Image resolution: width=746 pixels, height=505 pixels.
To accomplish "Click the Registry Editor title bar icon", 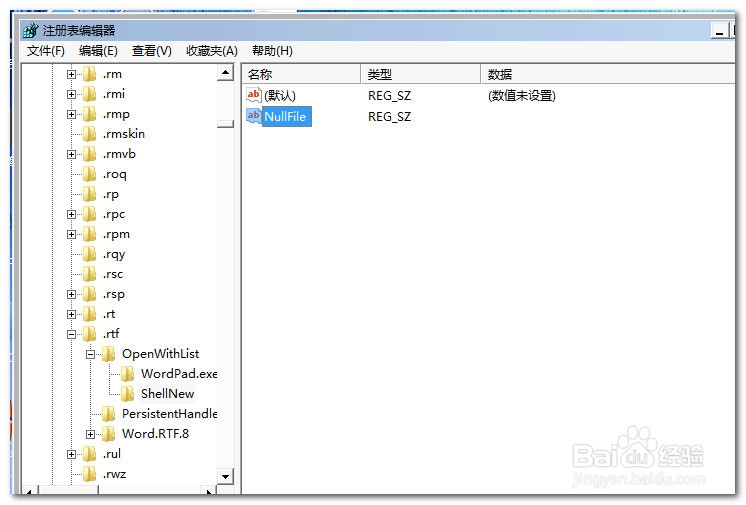I will pyautogui.click(x=30, y=30).
